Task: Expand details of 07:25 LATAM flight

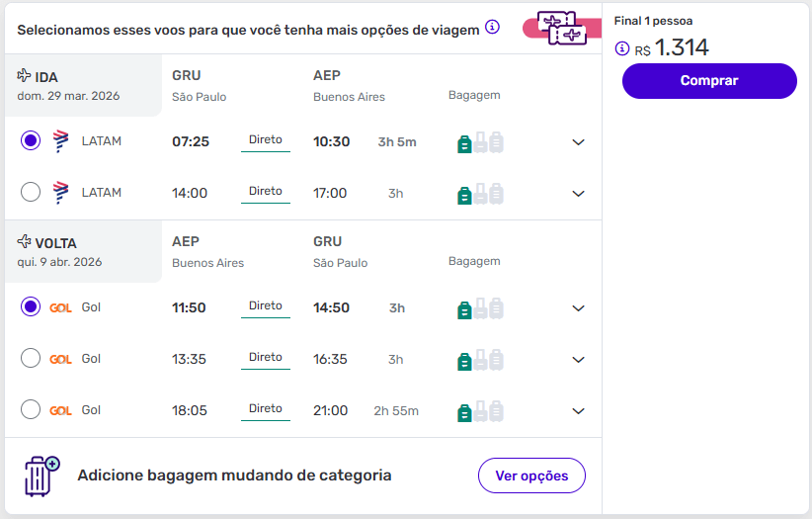Action: 579,142
